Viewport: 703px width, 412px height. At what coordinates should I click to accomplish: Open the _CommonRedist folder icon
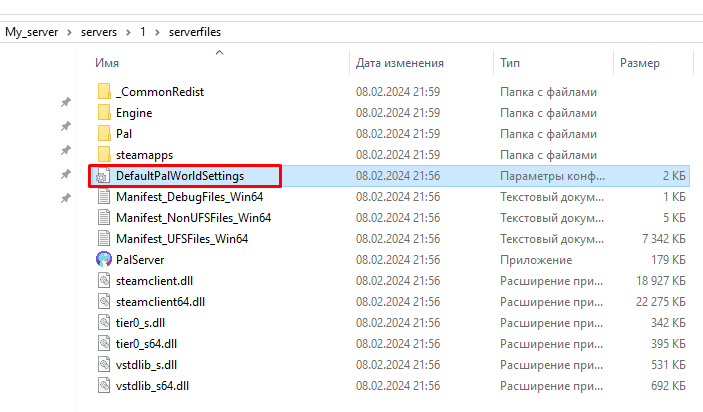104,91
